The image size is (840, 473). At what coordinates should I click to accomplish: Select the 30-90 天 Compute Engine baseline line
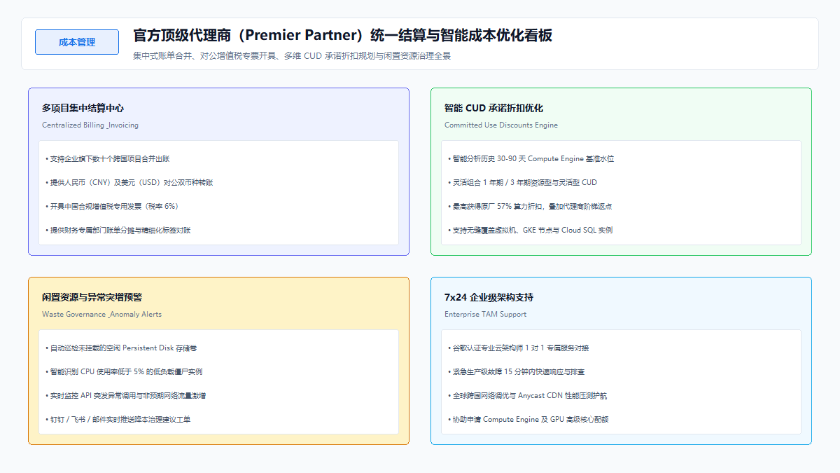coord(531,159)
